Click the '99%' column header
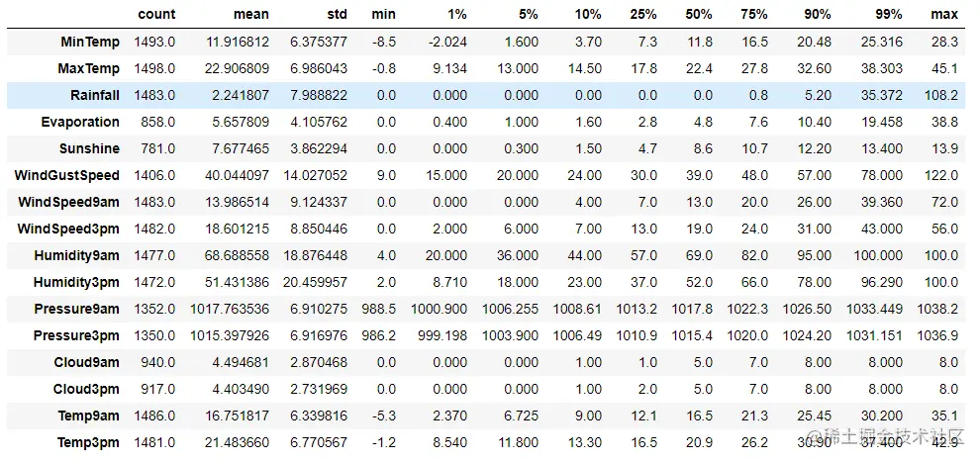Screen dimensions: 980x462 pyautogui.click(x=888, y=15)
